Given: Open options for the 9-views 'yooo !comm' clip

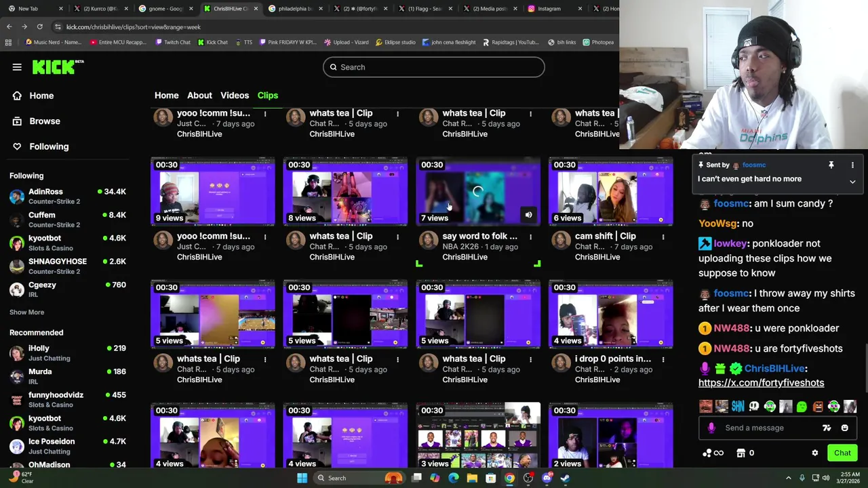Looking at the screenshot, I should pos(265,237).
